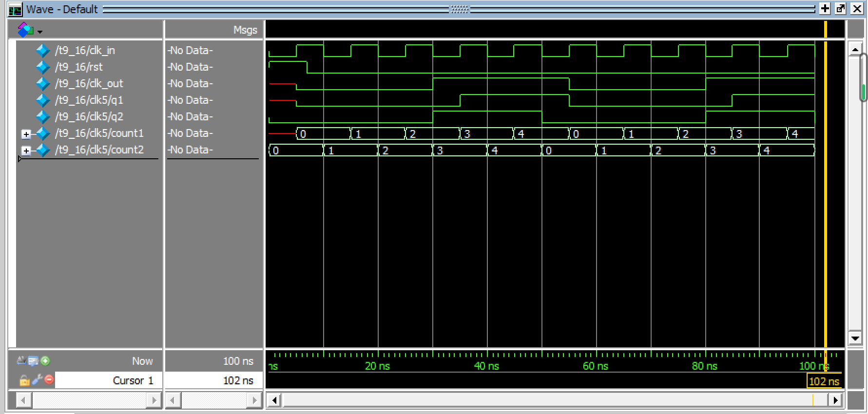Click the Now label in the cursor pane
This screenshot has height=414, width=868.
(142, 361)
